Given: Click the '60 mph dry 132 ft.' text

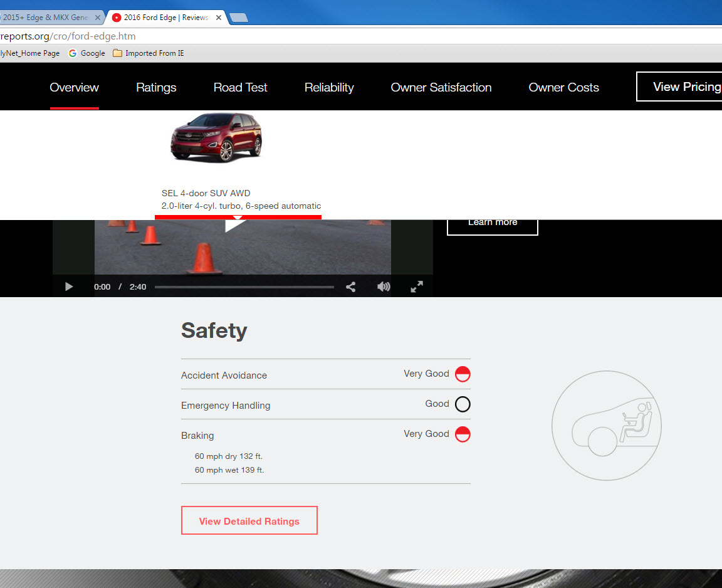Looking at the screenshot, I should pos(228,456).
